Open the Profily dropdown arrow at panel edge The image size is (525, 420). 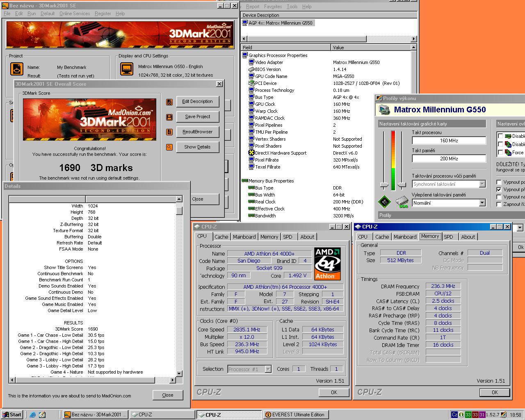(x=520, y=228)
